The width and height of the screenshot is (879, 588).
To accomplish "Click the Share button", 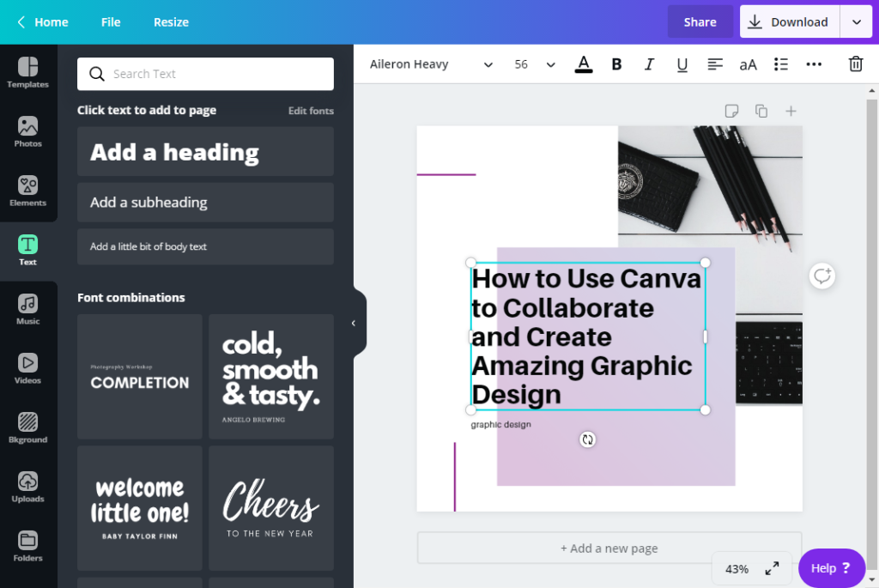I will point(700,21).
